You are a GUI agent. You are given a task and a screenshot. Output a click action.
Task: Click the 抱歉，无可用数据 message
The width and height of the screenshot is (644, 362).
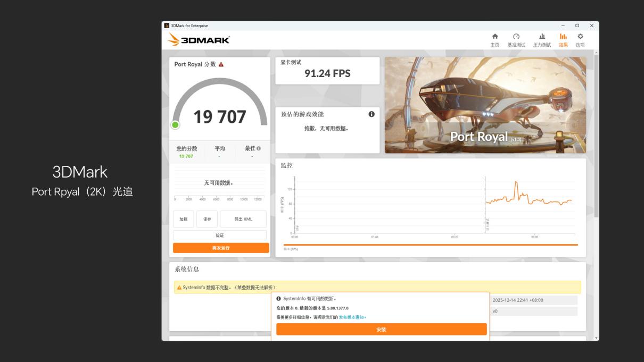pyautogui.click(x=327, y=128)
